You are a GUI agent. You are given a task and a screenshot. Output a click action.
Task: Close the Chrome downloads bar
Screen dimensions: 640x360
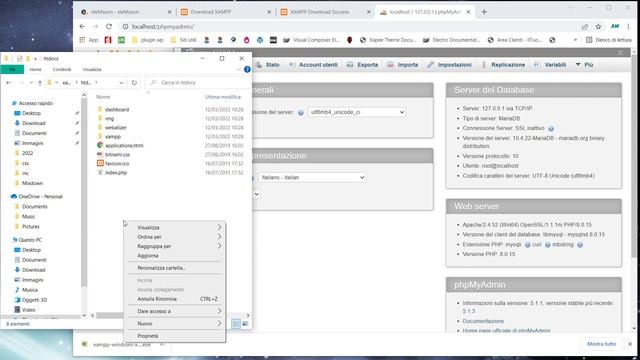pyautogui.click(x=630, y=344)
